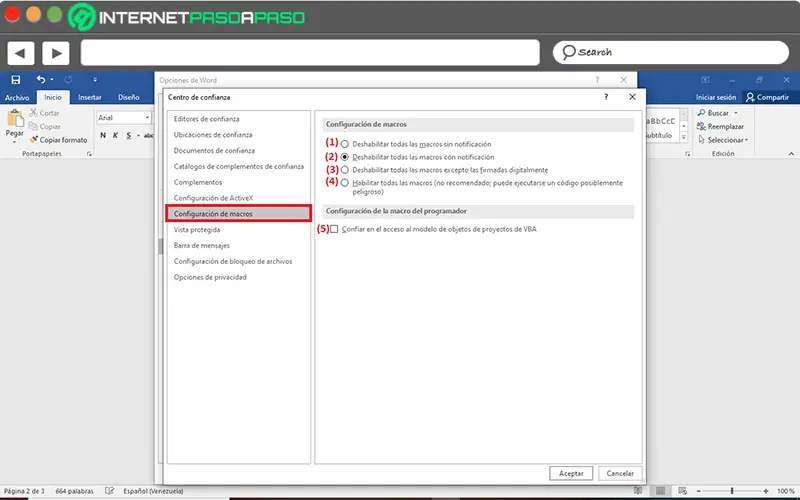Click the zoom in plus button

tap(766, 491)
